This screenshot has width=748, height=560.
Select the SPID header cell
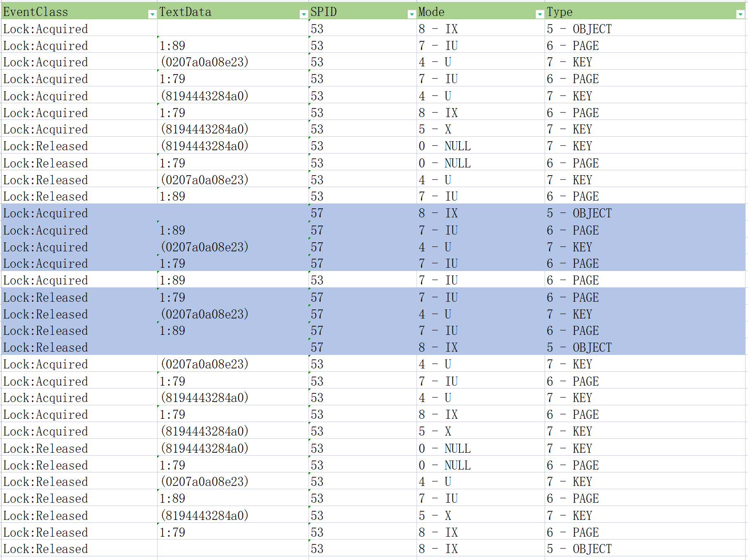(363, 11)
